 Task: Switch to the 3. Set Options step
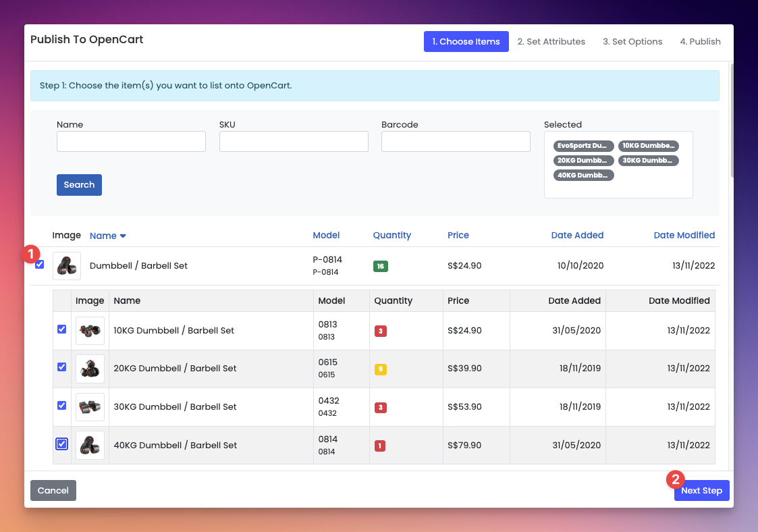pos(632,42)
